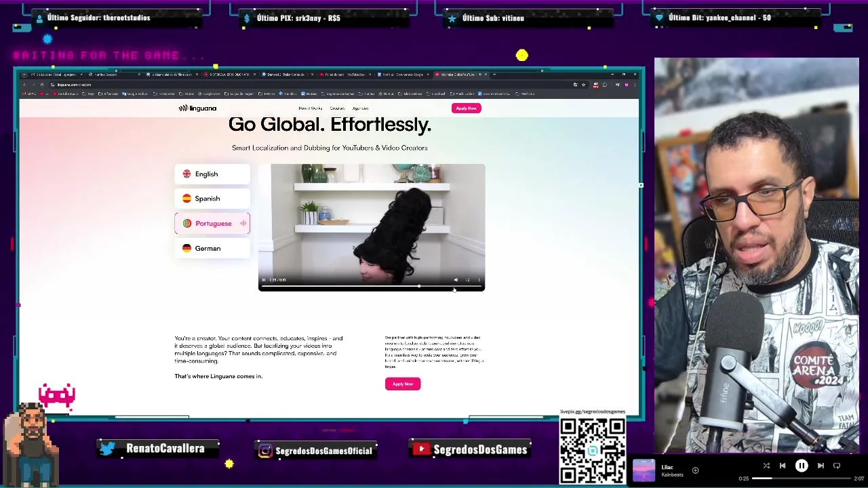868x488 pixels.
Task: Click the heart icon beside Último Bit
Action: pos(659,18)
